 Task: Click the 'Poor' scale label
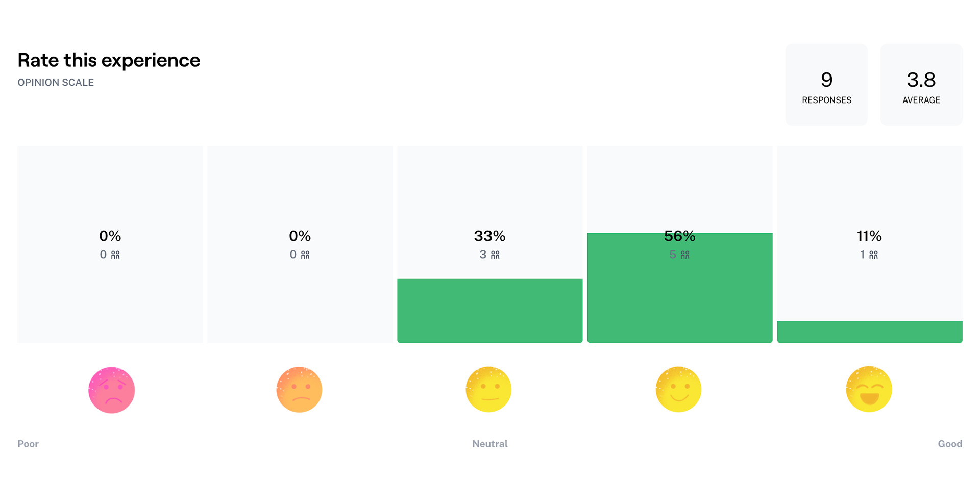[28, 444]
